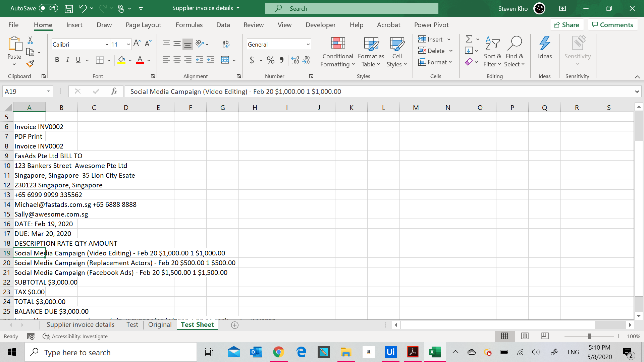Click the Wrap Text icon
The width and height of the screenshot is (644, 362).
pyautogui.click(x=226, y=44)
